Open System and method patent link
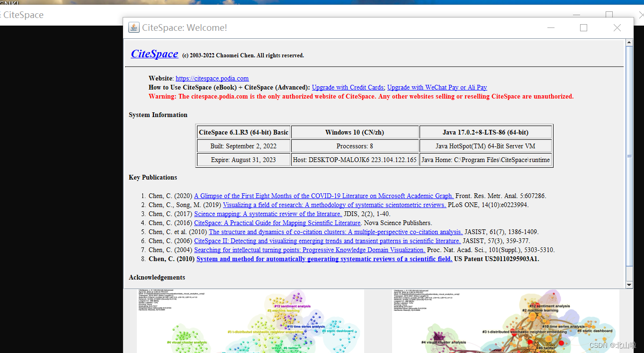Screen dimensions: 644x353 point(324,259)
